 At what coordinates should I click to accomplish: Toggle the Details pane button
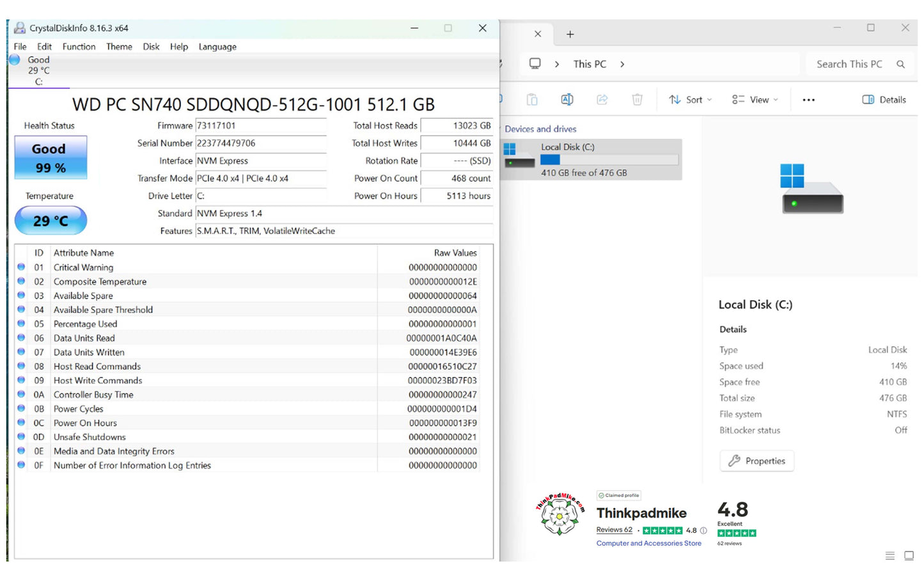pyautogui.click(x=884, y=100)
